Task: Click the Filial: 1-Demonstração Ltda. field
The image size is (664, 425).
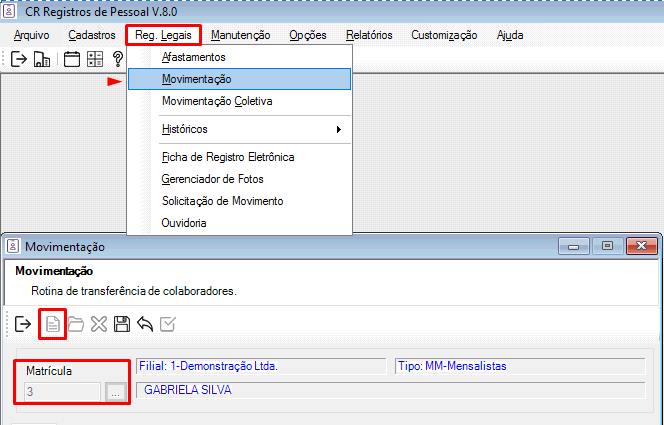Action: coord(261,366)
